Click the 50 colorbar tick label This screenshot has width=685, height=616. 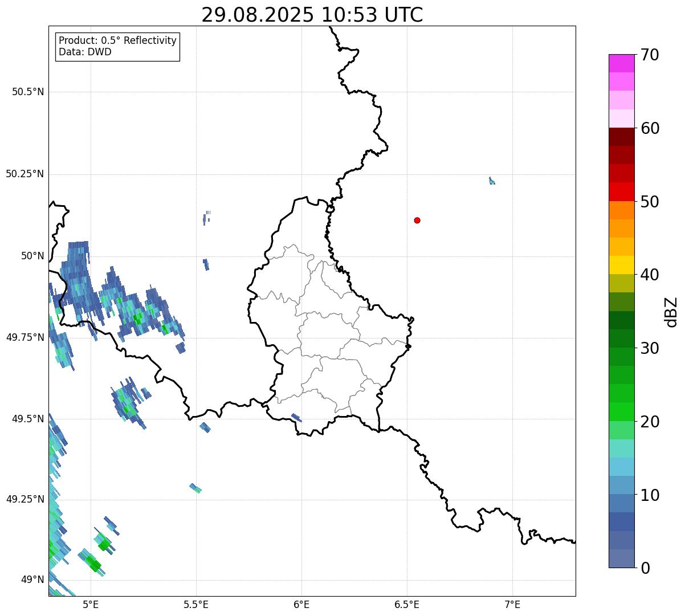pos(650,202)
